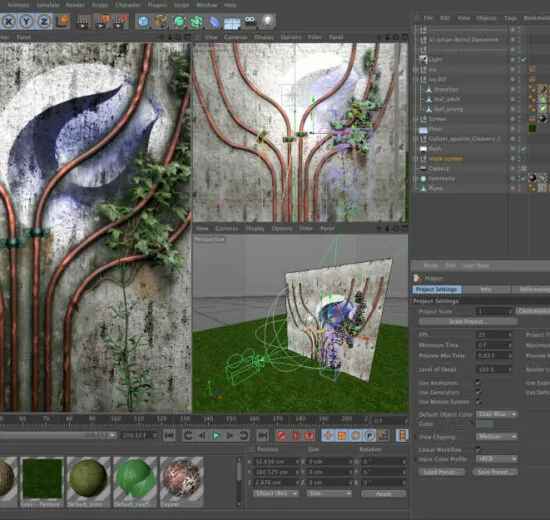Toggle Use Motion System checkbox
The width and height of the screenshot is (550, 520).
[x=478, y=401]
